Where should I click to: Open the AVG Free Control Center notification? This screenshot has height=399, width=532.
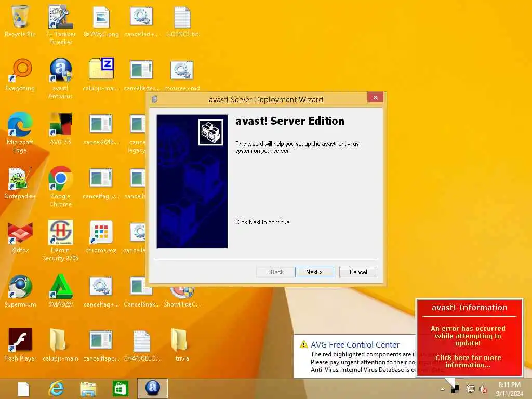pos(354,356)
